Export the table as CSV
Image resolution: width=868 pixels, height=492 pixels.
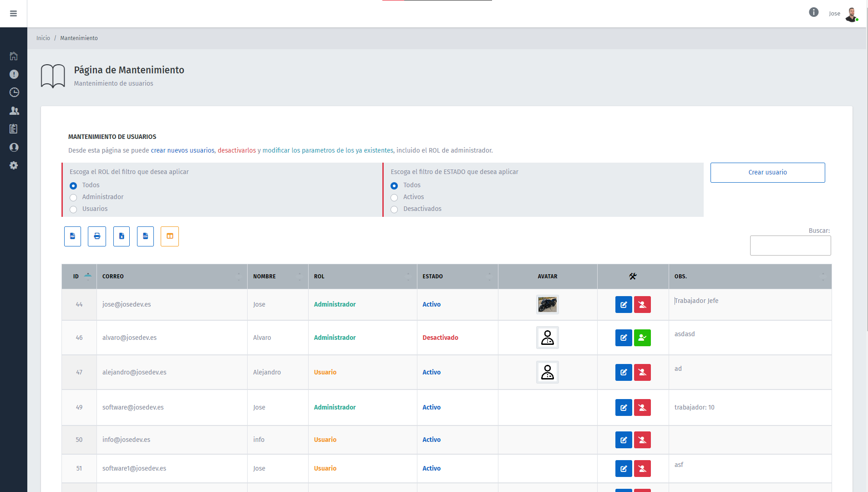146,236
